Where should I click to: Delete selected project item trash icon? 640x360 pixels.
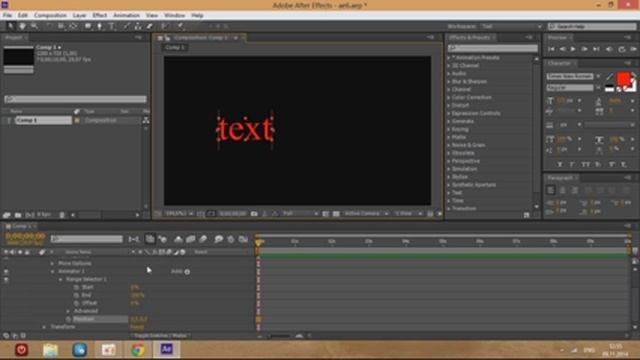[62, 215]
